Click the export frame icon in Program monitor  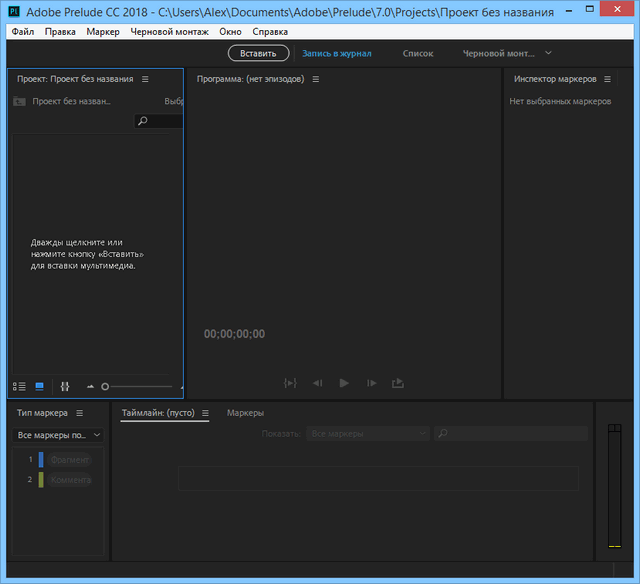click(398, 383)
